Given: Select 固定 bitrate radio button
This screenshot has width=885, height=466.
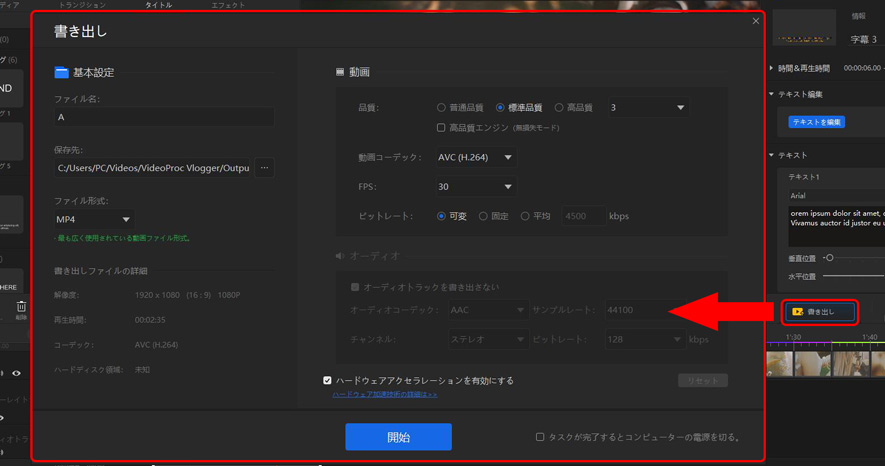Looking at the screenshot, I should [x=483, y=216].
